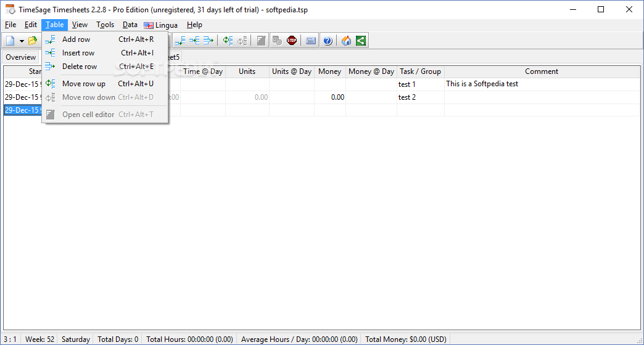Screen dimensions: 644x345
Task: Select the 'test 2' task cell
Action: point(421,97)
